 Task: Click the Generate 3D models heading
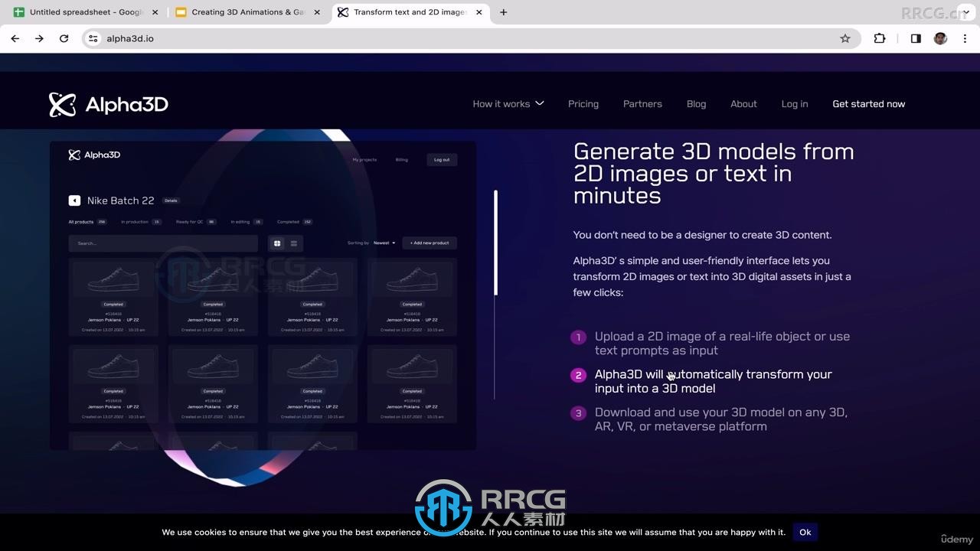(714, 174)
